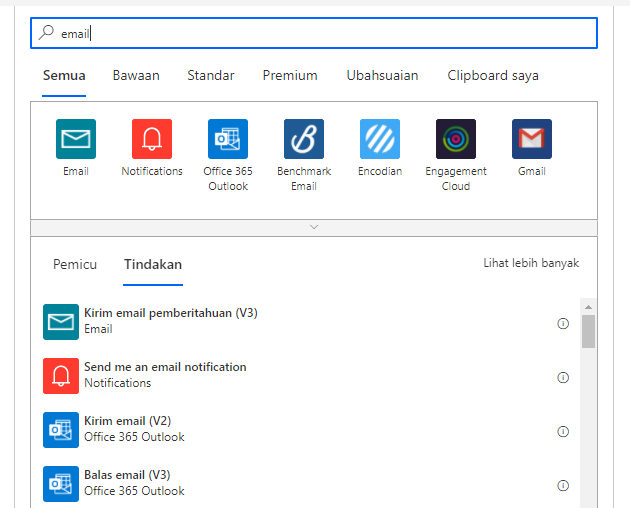Click the icon beside Kirim email pemberitahuan (V3)
The width and height of the screenshot is (630, 508).
[61, 322]
